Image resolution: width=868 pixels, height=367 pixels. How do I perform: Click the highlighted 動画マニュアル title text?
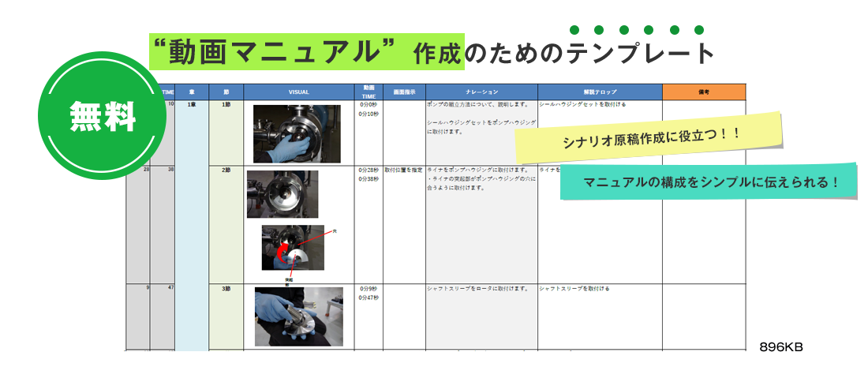[271, 51]
